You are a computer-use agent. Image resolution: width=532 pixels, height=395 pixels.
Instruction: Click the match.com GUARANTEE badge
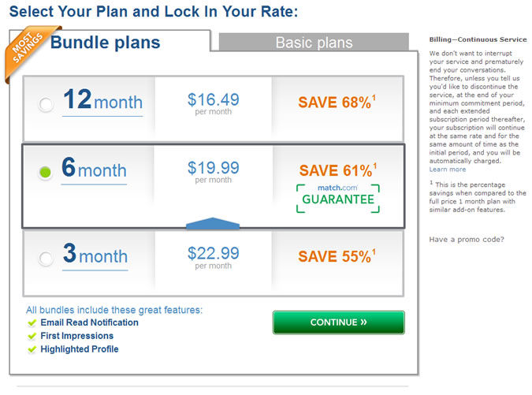[338, 198]
